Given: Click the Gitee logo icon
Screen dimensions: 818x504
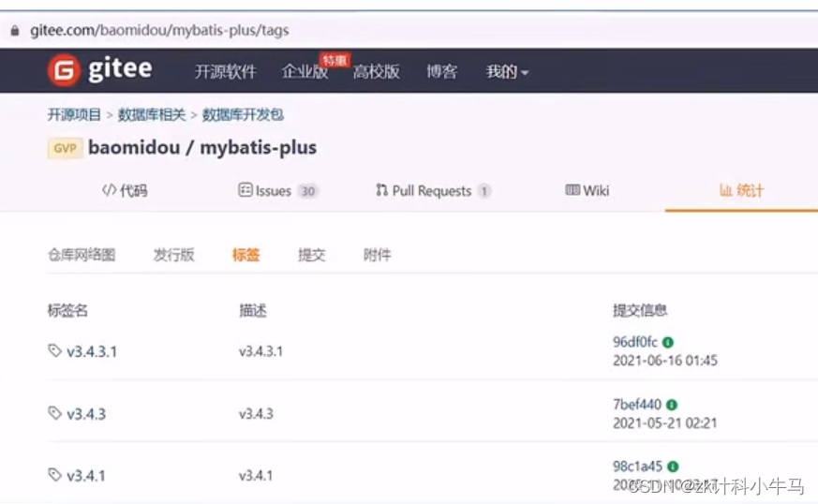Looking at the screenshot, I should (x=64, y=70).
